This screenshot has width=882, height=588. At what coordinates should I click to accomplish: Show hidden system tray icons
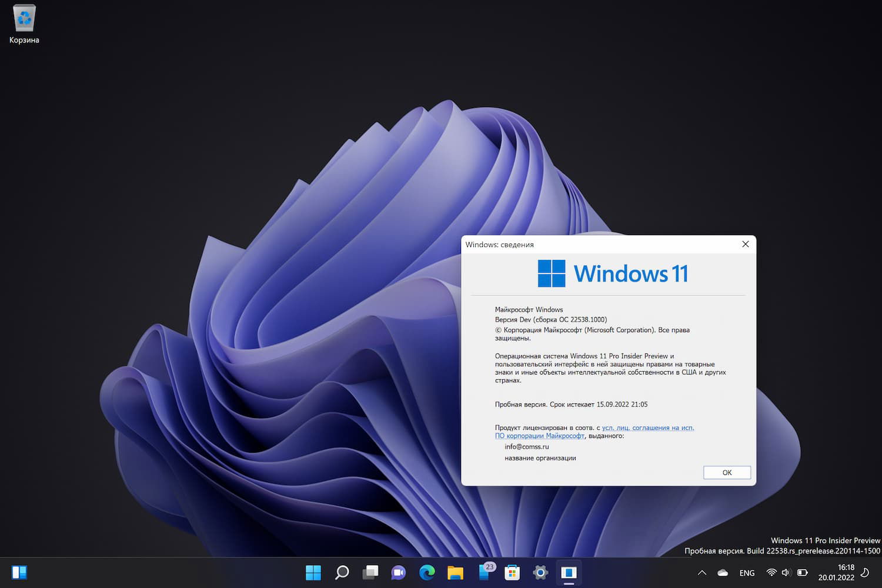point(701,573)
